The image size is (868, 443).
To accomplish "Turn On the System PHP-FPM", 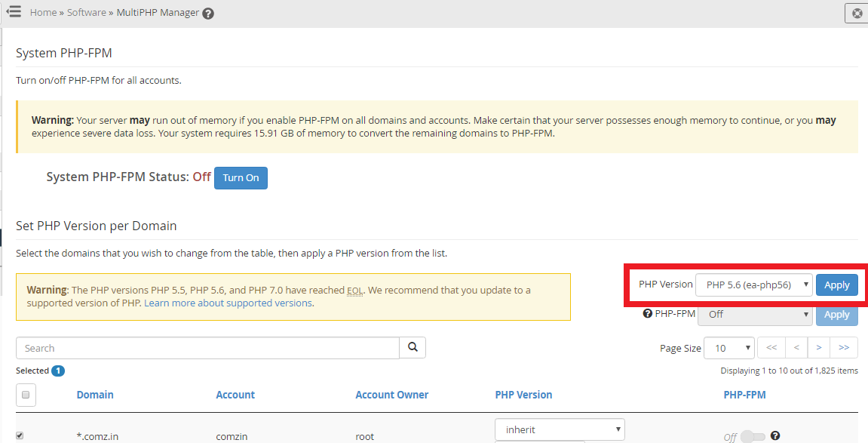I will pos(241,177).
